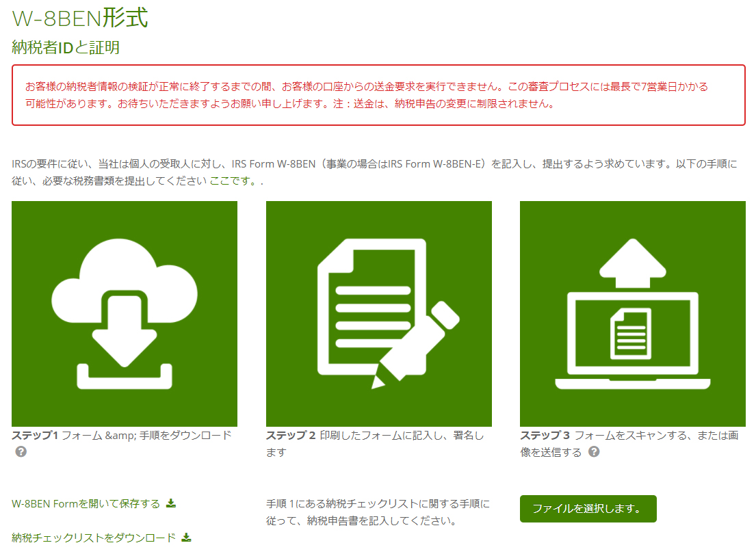756x556 pixels.
Task: Open the W-8BEN Formを開いて保存する link
Action: pyautogui.click(x=86, y=504)
